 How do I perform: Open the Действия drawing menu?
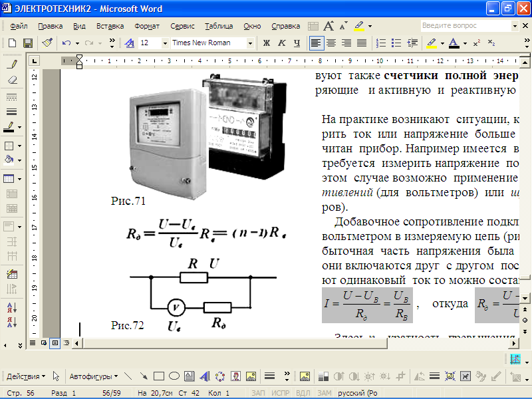click(26, 376)
